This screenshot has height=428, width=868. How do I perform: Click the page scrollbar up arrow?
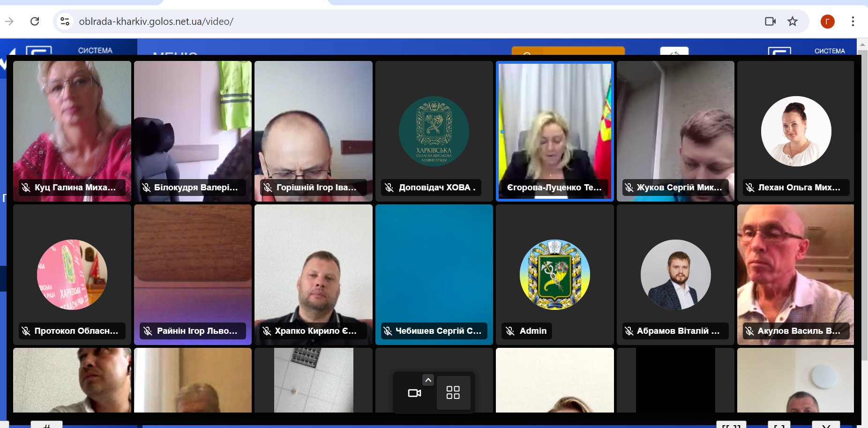point(862,45)
